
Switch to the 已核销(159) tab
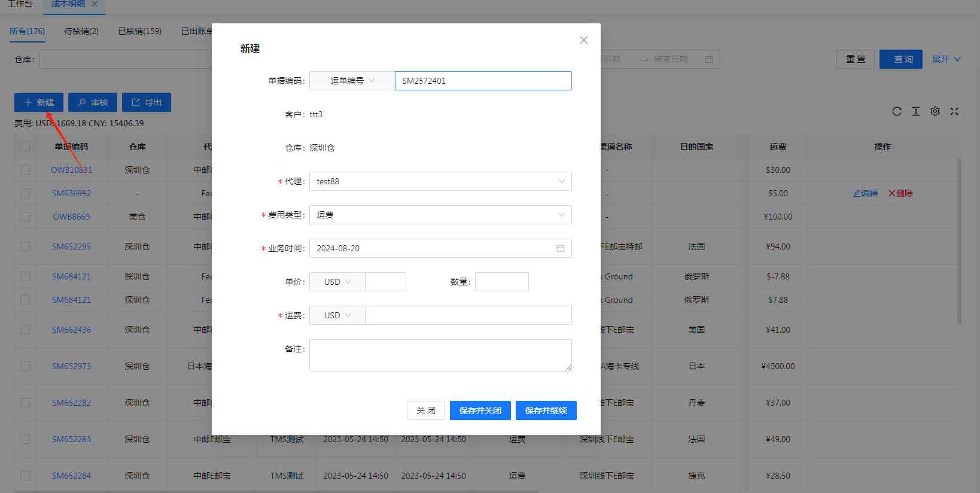coord(139,31)
